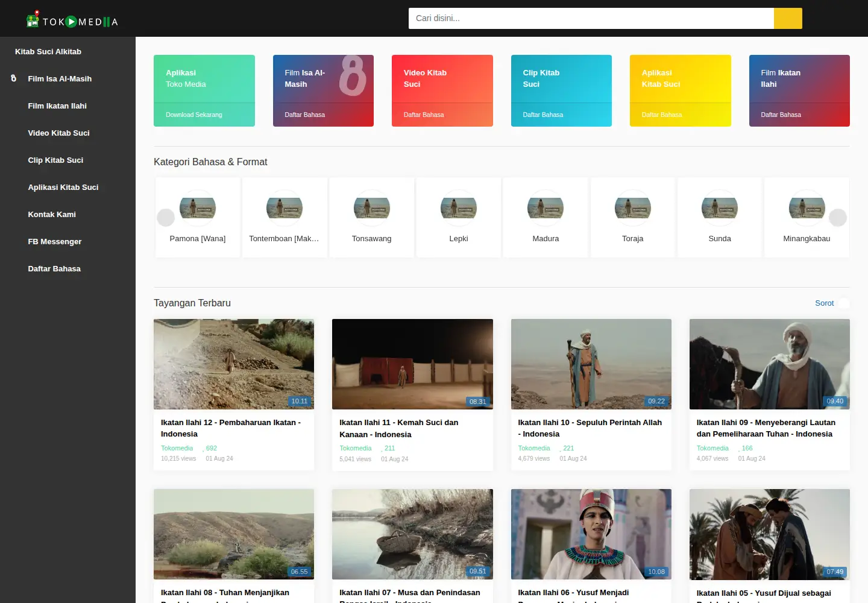The width and height of the screenshot is (868, 603).
Task: Play Ikatan Ilahi 11 video thumbnail
Action: point(412,364)
